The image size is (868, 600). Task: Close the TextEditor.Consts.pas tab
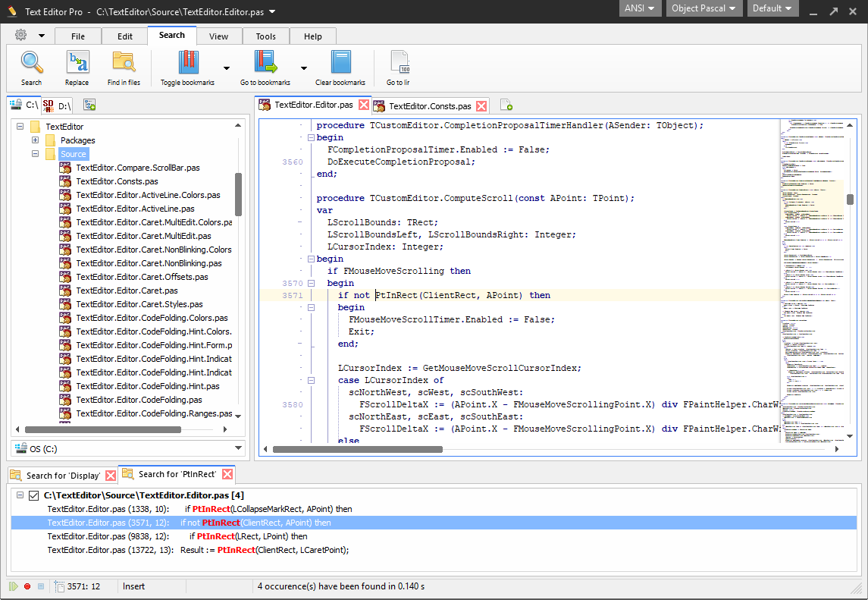point(482,106)
